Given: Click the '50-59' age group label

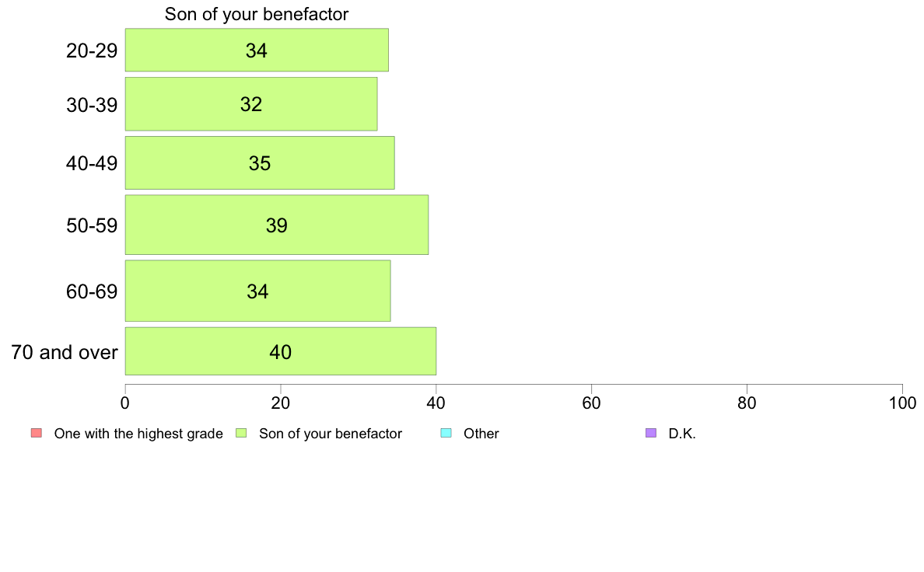Looking at the screenshot, I should [92, 226].
